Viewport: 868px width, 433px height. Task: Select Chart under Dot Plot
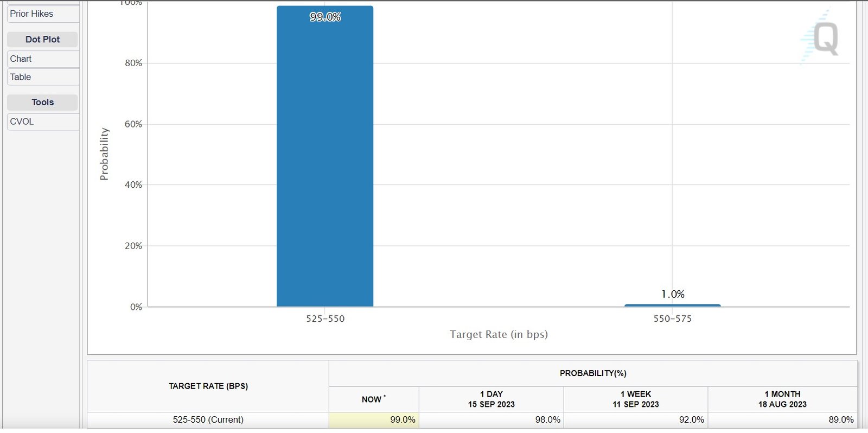click(x=42, y=59)
